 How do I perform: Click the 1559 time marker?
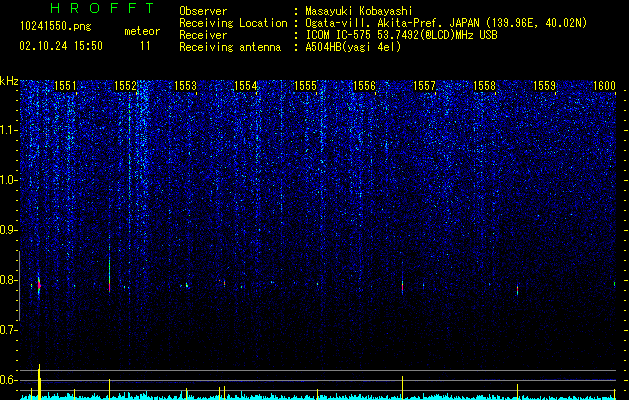click(544, 86)
